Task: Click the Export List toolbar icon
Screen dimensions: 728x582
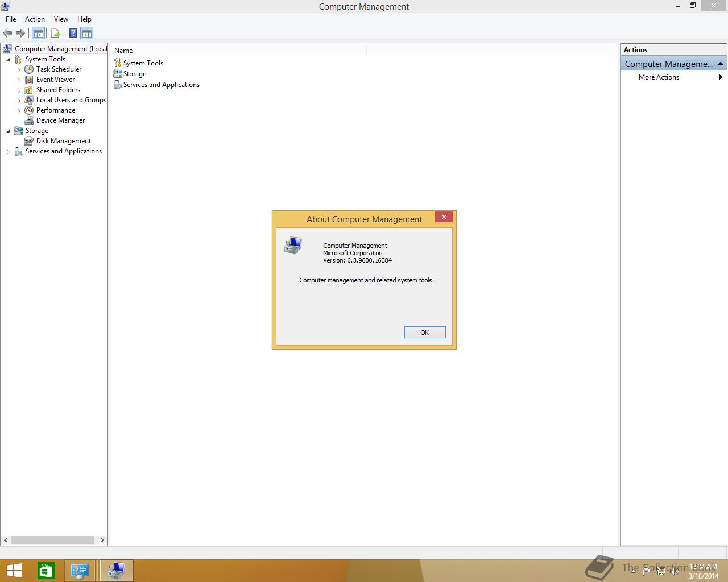Action: (x=56, y=34)
